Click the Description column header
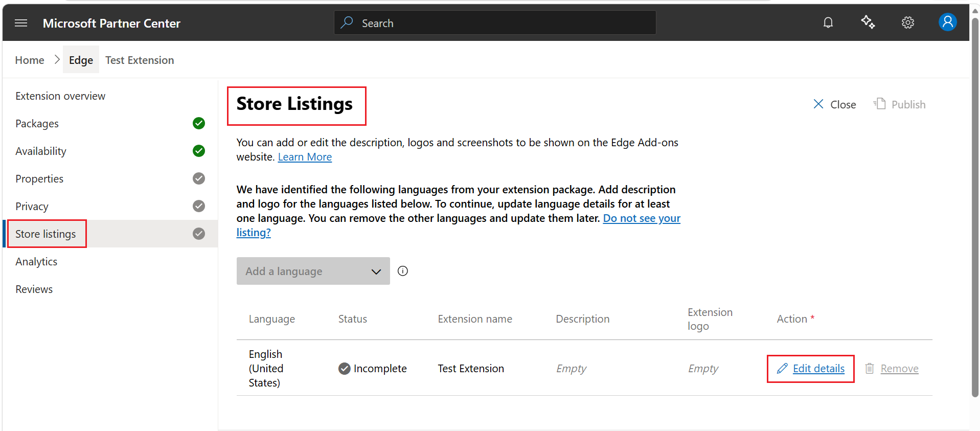The height and width of the screenshot is (431, 980). tap(582, 319)
